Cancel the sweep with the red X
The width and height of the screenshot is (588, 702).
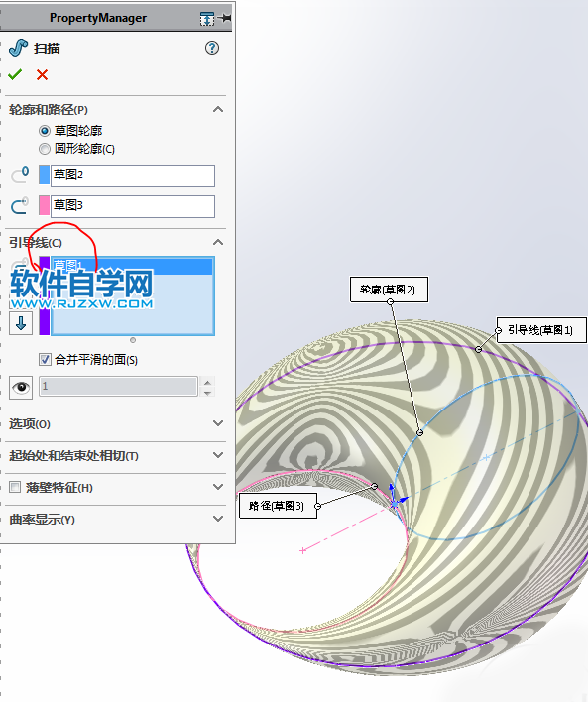click(x=42, y=74)
